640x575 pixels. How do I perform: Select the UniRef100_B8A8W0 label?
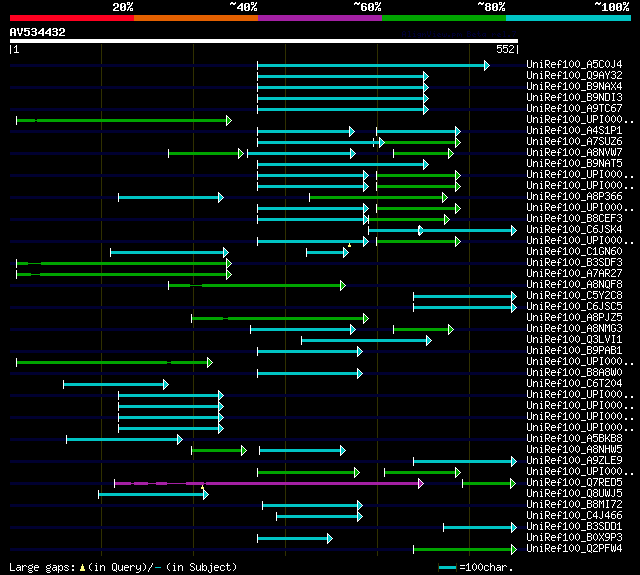[574, 373]
